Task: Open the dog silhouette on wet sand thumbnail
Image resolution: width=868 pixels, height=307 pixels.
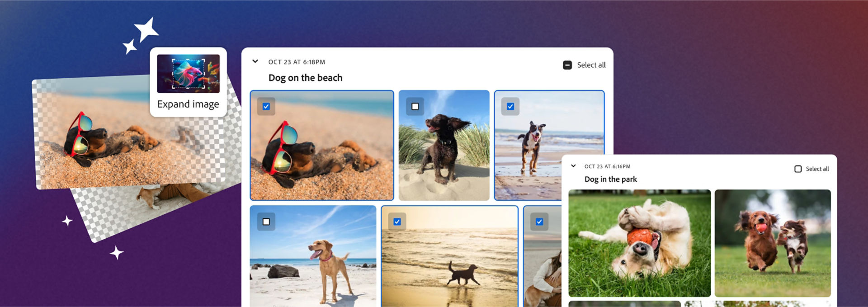Action: click(449, 256)
